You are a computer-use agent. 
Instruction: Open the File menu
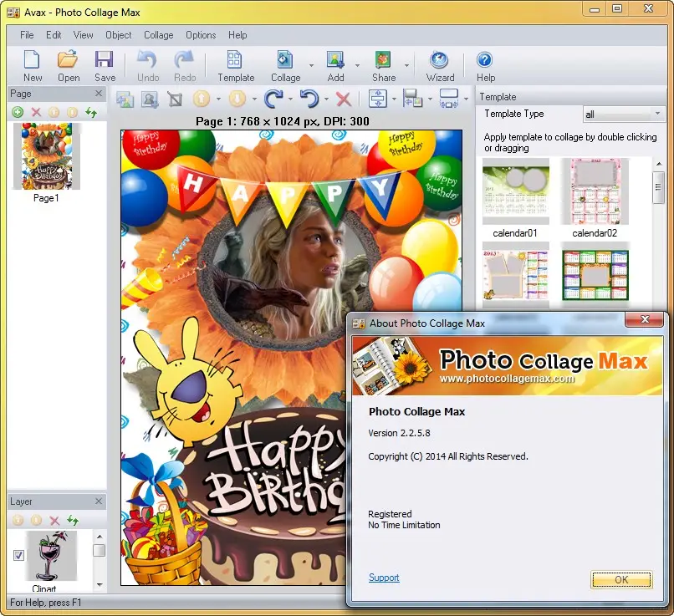point(27,35)
